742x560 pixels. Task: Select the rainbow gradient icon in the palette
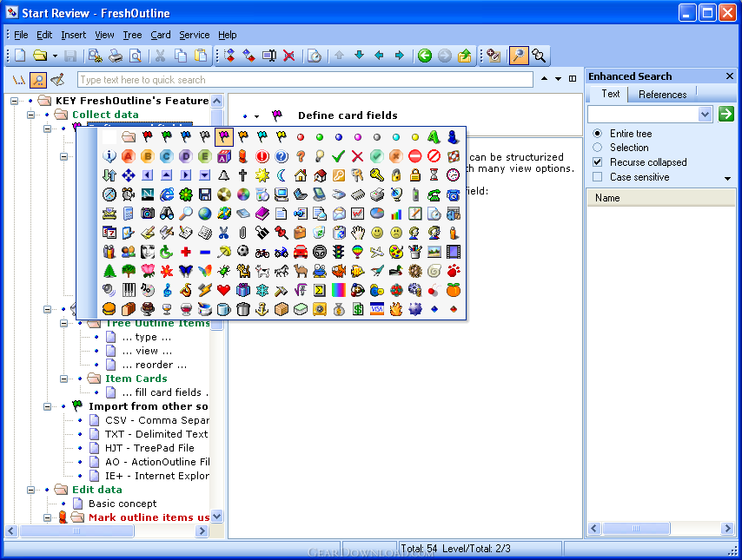coord(338,290)
